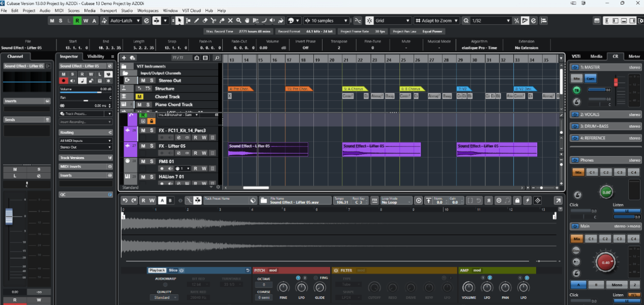Mute the HALion 7 01 track
This screenshot has height=305, width=644.
[x=143, y=177]
